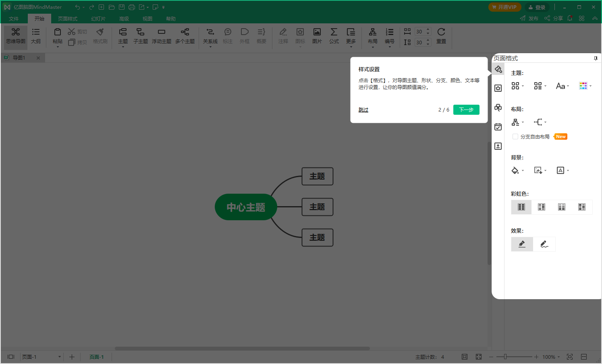The width and height of the screenshot is (602, 364).
Task: Print using the printer icon
Action: click(132, 7)
